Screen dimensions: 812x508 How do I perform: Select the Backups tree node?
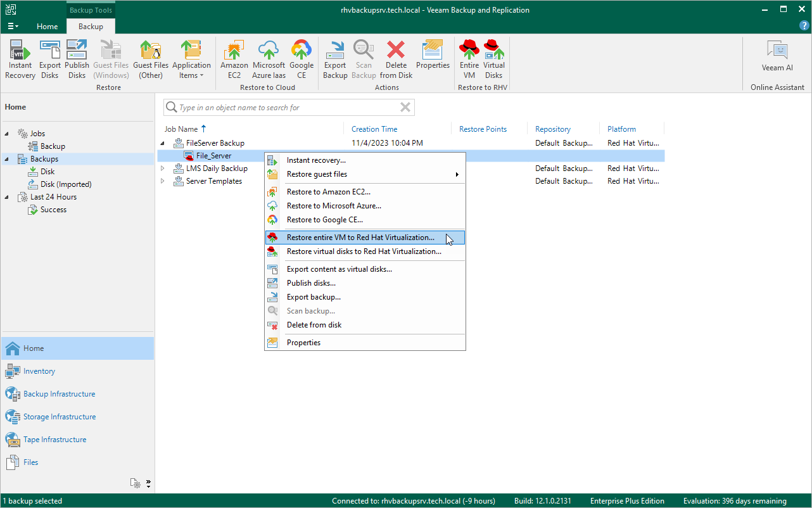tap(44, 159)
